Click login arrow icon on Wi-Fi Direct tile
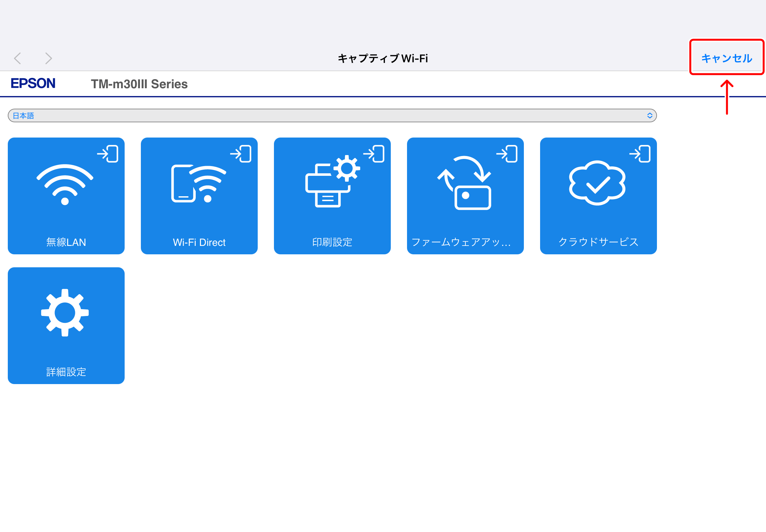766x532 pixels. point(241,154)
